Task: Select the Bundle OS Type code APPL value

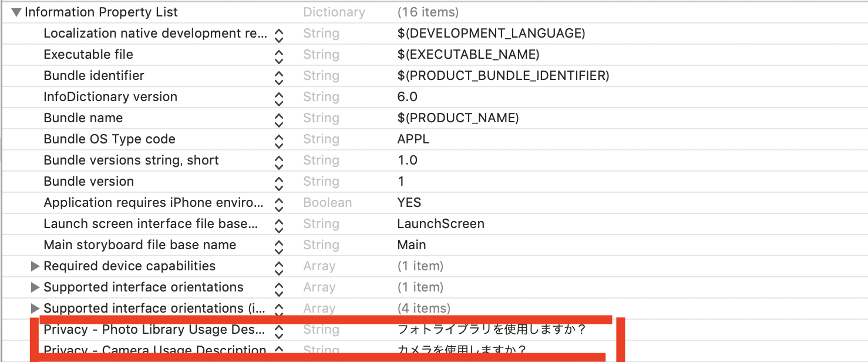Action: click(x=415, y=139)
